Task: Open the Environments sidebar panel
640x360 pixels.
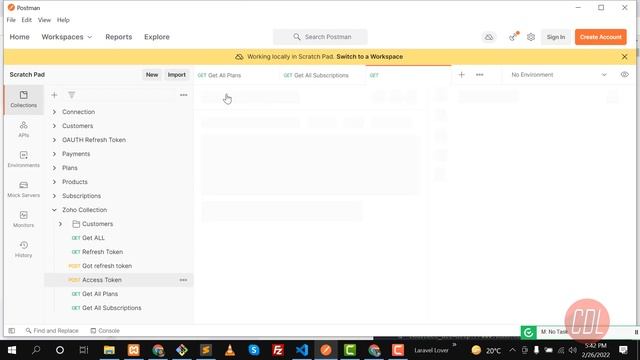Action: click(x=23, y=159)
